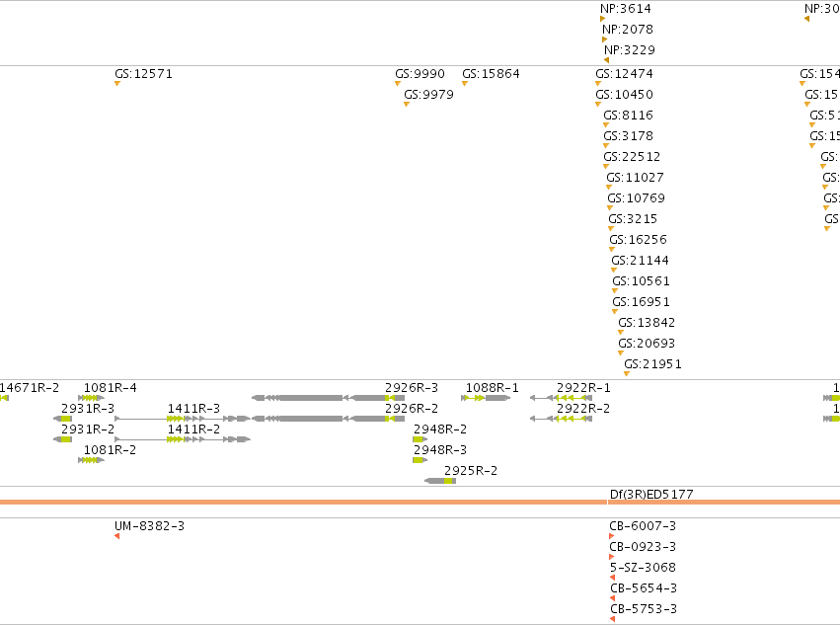Image resolution: width=840 pixels, height=625 pixels.
Task: Select the 1411R-3 transcript label
Action: 193,409
